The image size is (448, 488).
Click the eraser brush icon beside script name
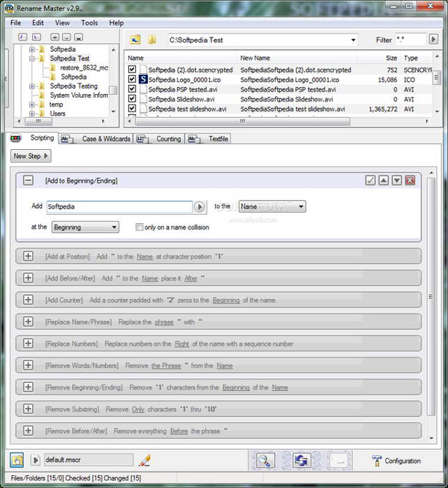(145, 460)
